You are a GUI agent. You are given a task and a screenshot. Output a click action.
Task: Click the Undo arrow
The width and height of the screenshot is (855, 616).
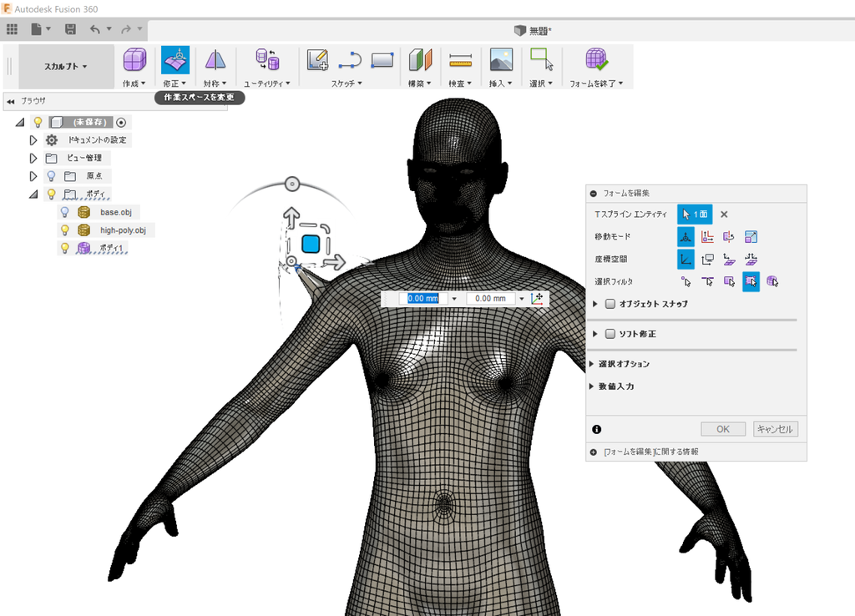95,29
